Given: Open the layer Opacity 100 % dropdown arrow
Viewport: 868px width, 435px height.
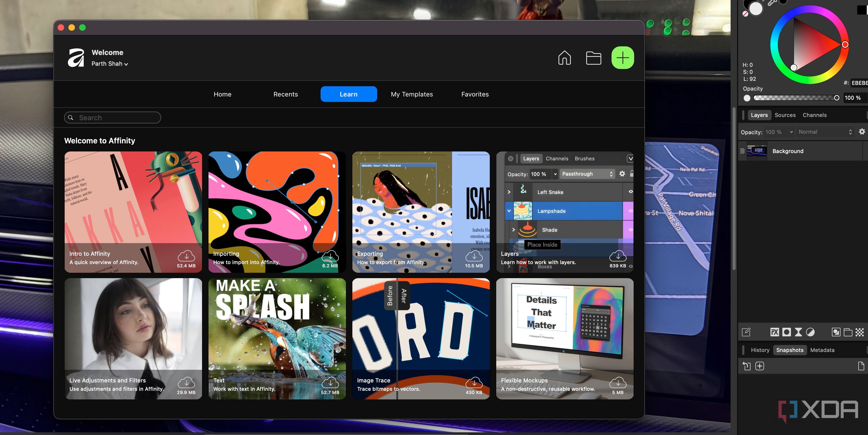Looking at the screenshot, I should 791,132.
